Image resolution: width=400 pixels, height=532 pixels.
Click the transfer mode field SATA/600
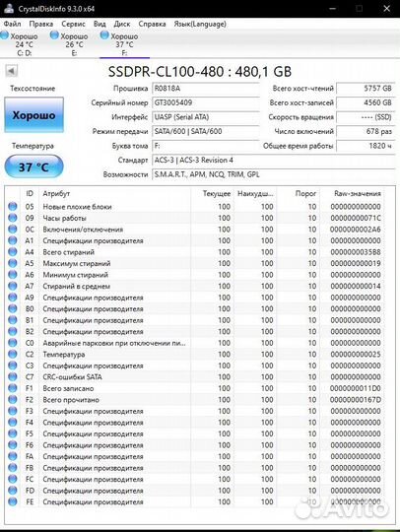206,132
